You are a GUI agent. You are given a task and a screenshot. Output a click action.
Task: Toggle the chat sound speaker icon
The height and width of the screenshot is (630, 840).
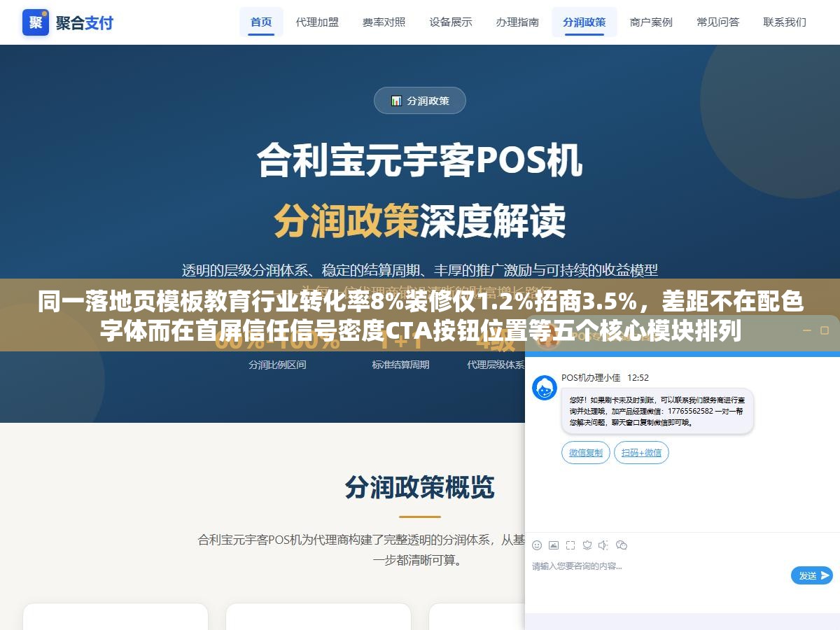pos(604,545)
